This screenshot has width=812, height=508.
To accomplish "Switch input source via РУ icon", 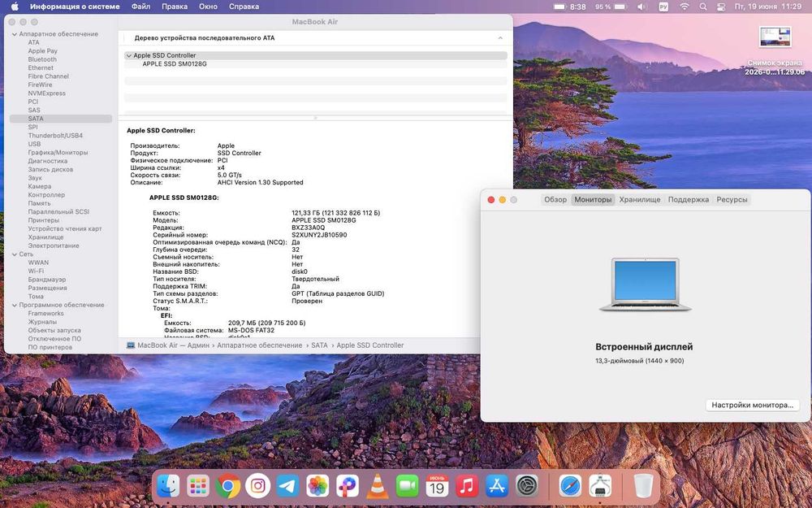I will pyautogui.click(x=663, y=7).
